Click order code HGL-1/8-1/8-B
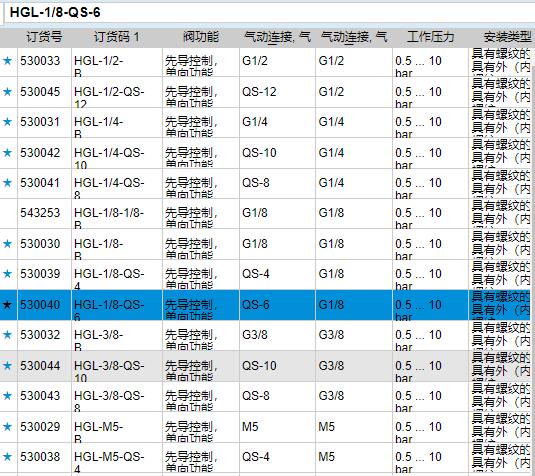The image size is (535, 476). 109,217
